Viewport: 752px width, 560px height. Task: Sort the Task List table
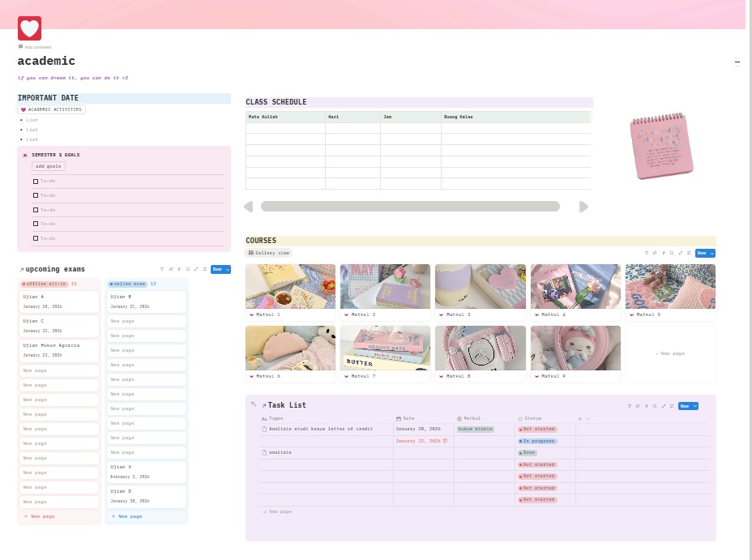point(638,406)
